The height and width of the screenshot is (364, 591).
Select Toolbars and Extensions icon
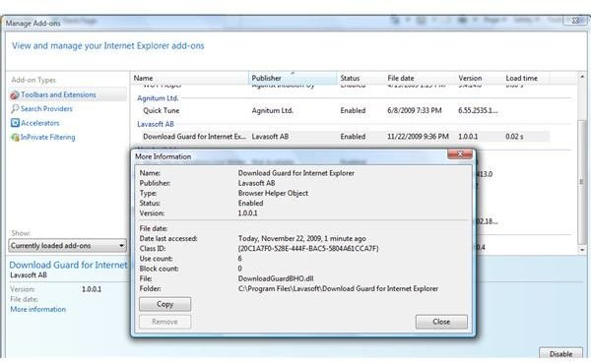tap(15, 95)
